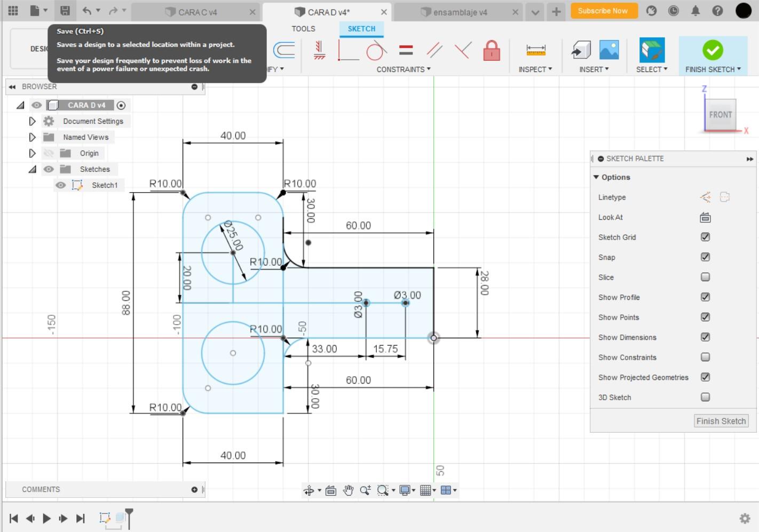Image resolution: width=759 pixels, height=532 pixels.
Task: Toggle Show Points checkbox
Action: 705,317
